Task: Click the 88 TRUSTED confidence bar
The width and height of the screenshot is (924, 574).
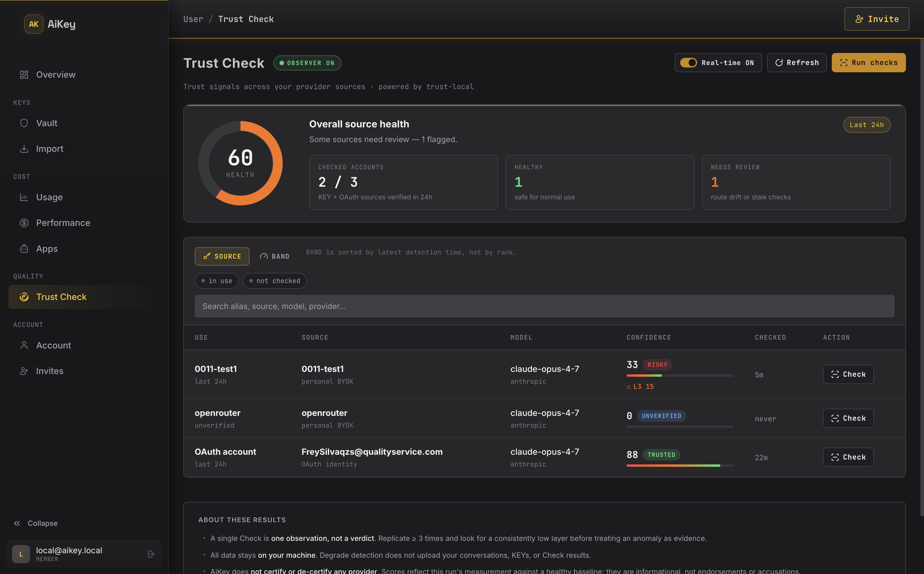Action: (679, 465)
